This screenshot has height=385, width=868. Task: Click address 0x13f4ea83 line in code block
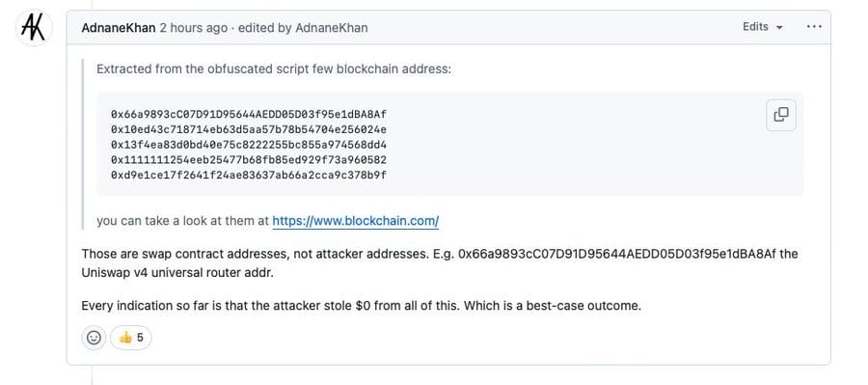[249, 145]
